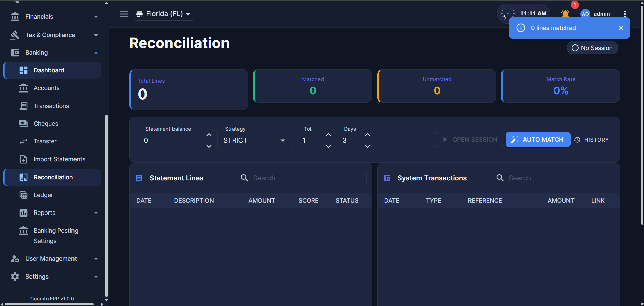The image size is (644, 306).
Task: Click the AUTO MATCH button
Action: pyautogui.click(x=538, y=140)
